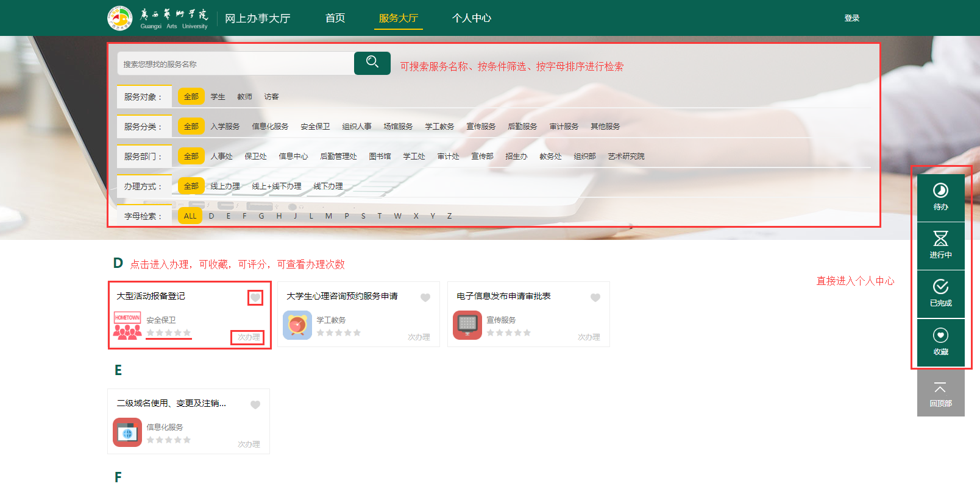Select 全部 in 服务对象 filter
Viewport: 980px width, 492px height.
191,96
